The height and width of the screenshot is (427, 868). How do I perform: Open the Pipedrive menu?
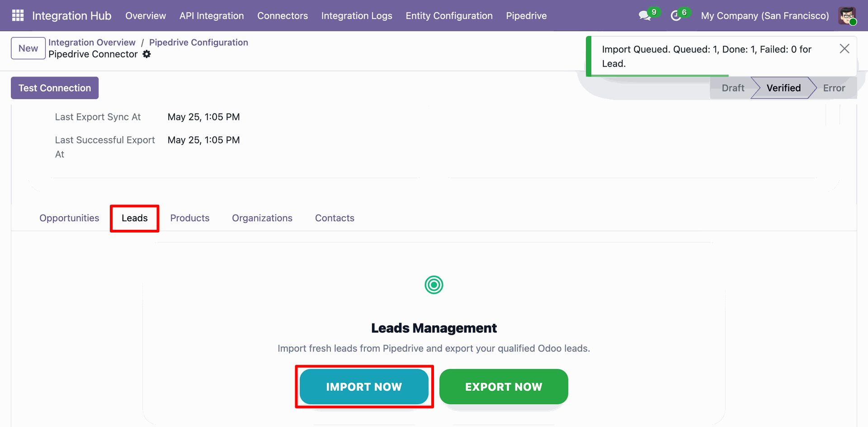pyautogui.click(x=526, y=16)
